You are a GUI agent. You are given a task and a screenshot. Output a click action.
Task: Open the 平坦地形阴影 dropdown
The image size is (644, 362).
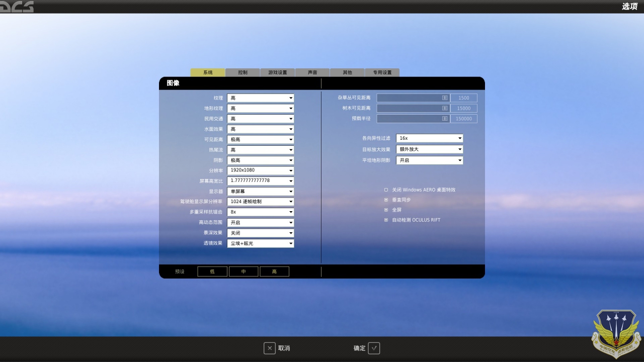tap(430, 160)
